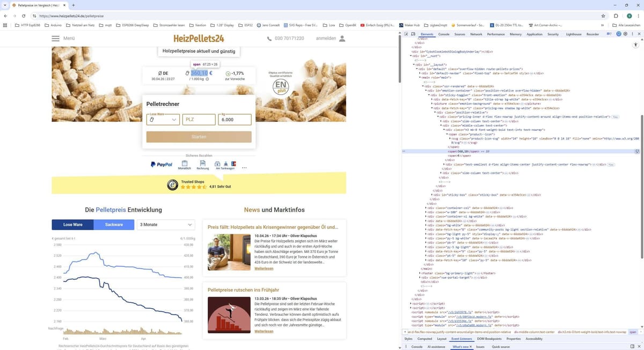Click the browser address bar URL
The height and width of the screenshot is (350, 644).
pyautogui.click(x=71, y=16)
